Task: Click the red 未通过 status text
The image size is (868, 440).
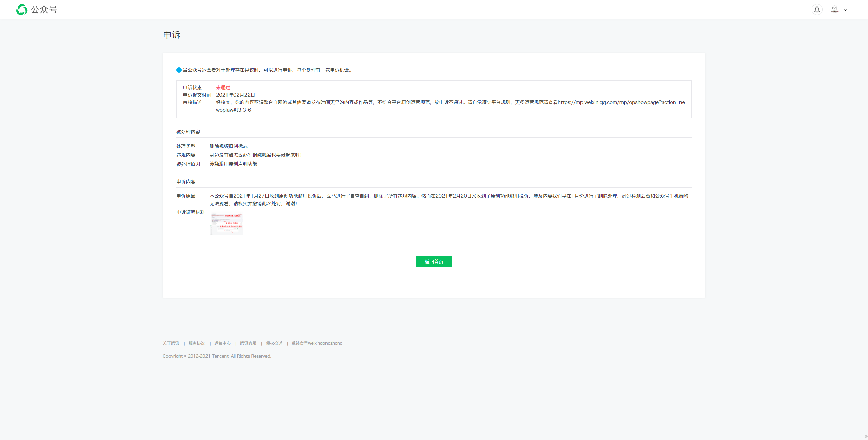Action: coord(223,88)
